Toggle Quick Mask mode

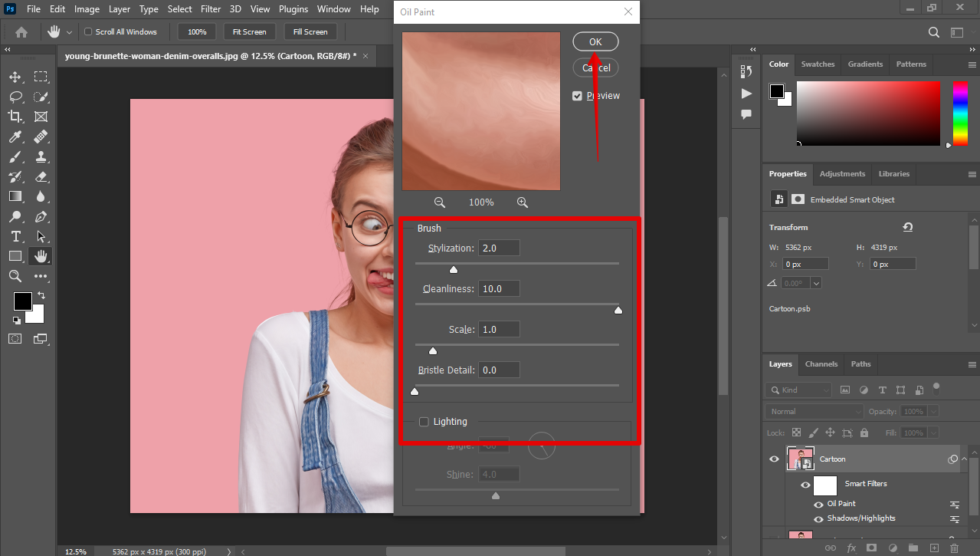pos(15,338)
